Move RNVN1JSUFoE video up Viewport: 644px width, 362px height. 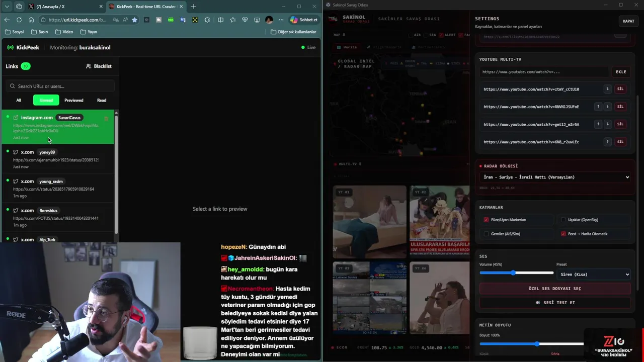pyautogui.click(x=598, y=107)
